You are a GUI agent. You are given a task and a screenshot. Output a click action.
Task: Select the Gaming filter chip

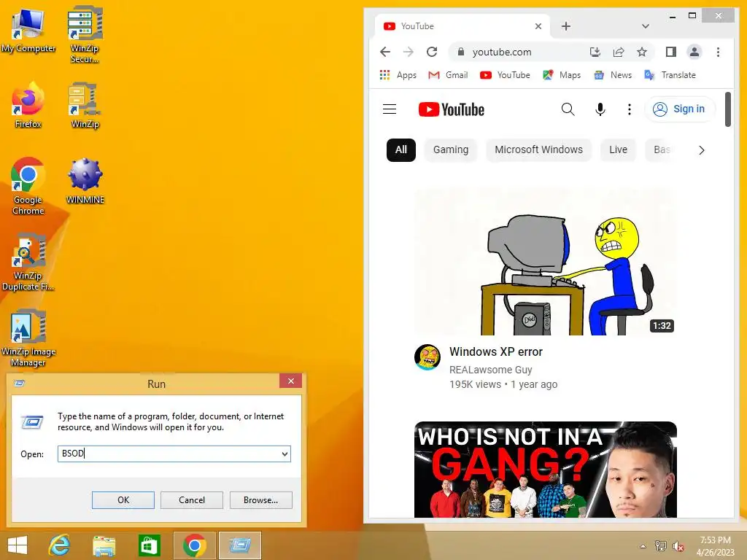pos(451,150)
